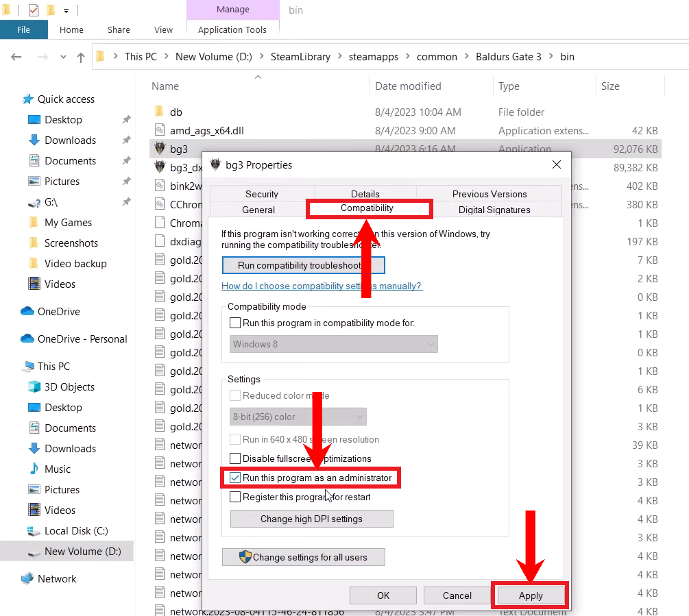Switch to the Share ribbon tab

click(x=119, y=30)
